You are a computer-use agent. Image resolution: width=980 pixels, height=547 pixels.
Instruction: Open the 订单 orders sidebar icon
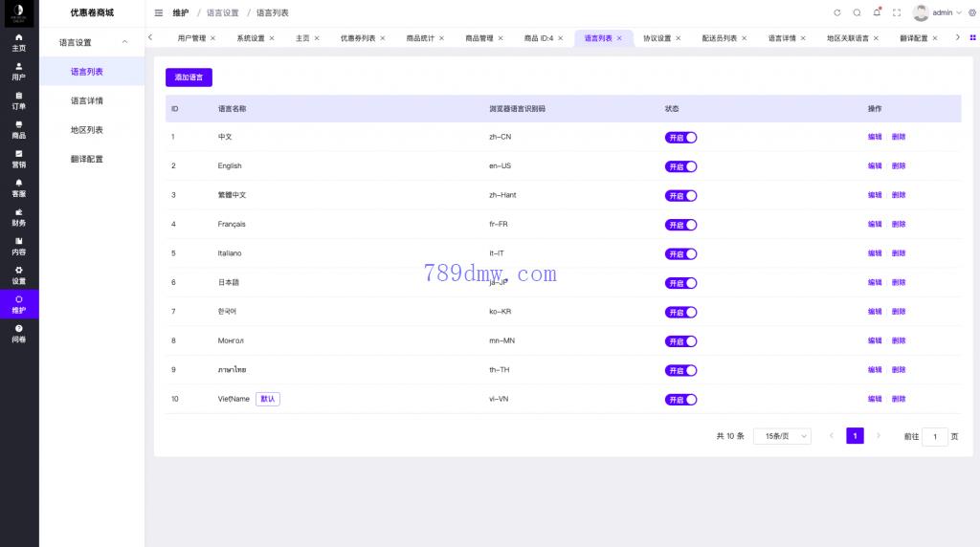[19, 100]
